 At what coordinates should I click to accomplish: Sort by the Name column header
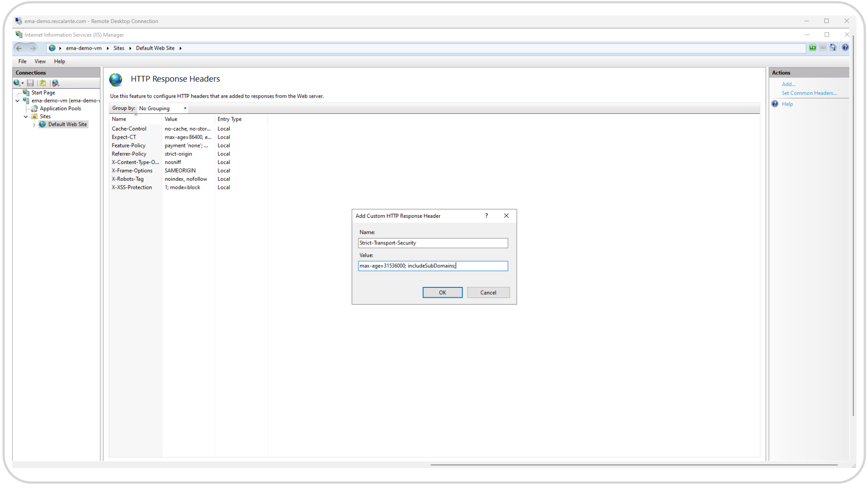[x=135, y=119]
